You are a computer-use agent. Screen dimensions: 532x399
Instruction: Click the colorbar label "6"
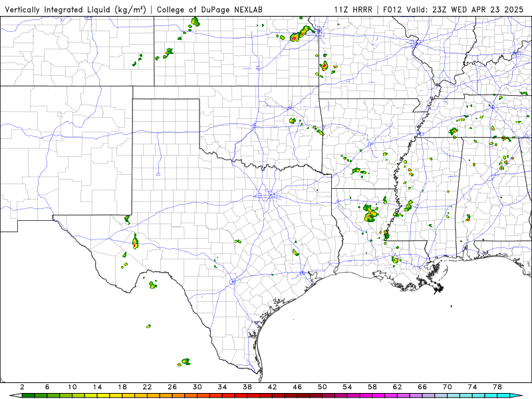(47, 387)
